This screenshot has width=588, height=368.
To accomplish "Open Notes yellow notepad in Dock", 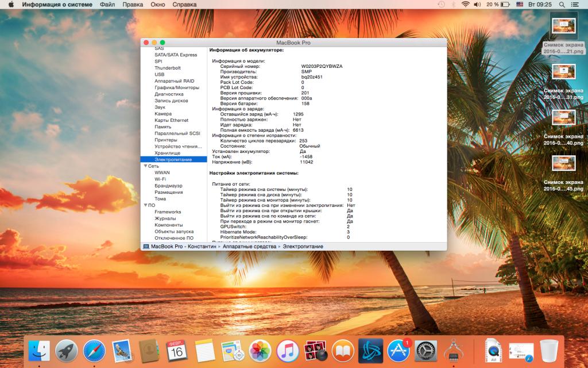I will 205,351.
